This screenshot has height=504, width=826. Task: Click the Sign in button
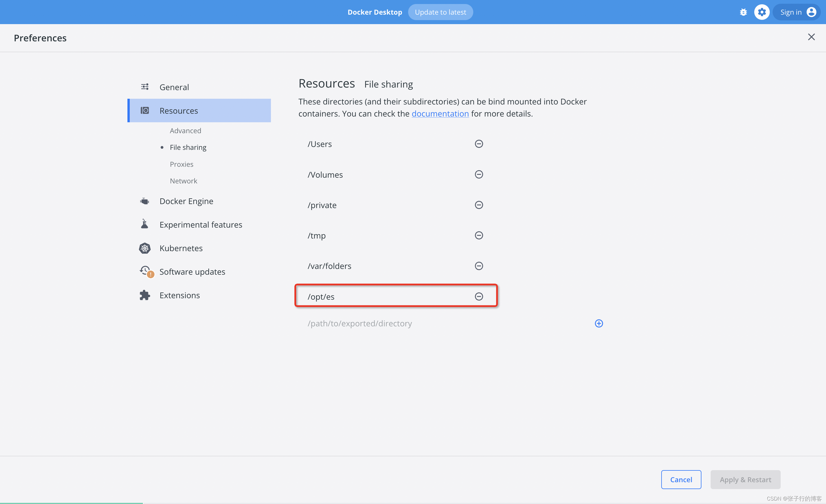(x=796, y=12)
